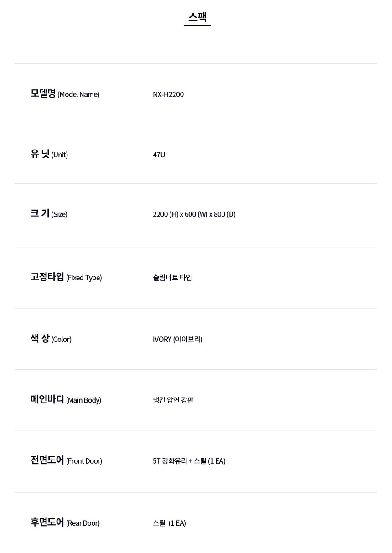This screenshot has height=553, width=392.
Task: Click the (Size) English label
Action: coord(59,214)
